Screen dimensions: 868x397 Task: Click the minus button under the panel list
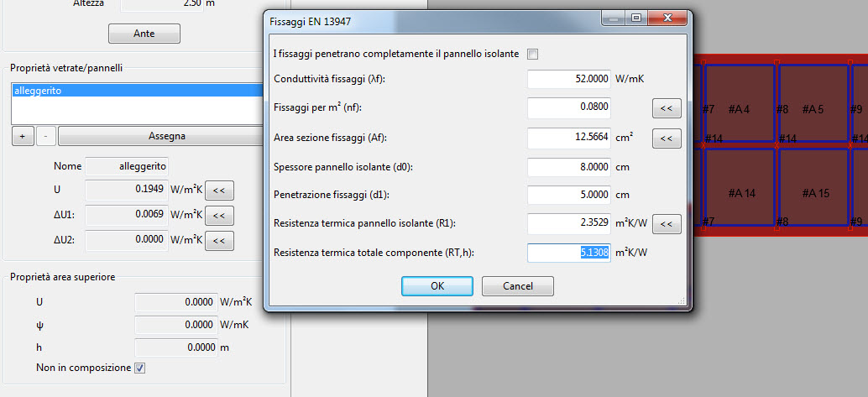click(x=45, y=136)
